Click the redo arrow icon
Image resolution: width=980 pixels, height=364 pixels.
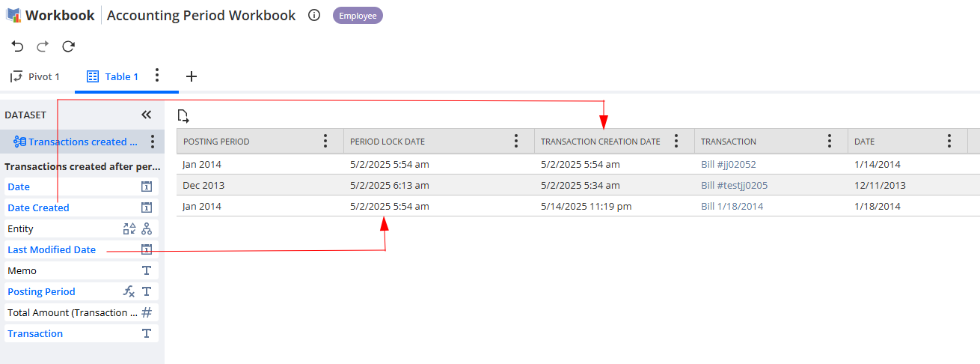click(x=43, y=46)
